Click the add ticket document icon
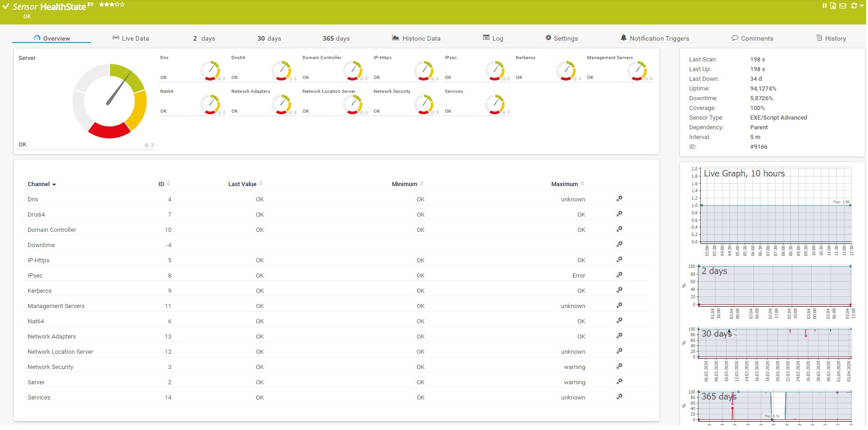Screen dimensions: 868x430 [x=833, y=6]
